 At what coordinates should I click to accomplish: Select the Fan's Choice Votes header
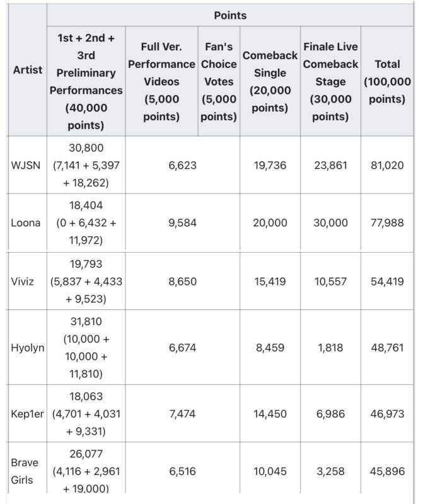[219, 81]
